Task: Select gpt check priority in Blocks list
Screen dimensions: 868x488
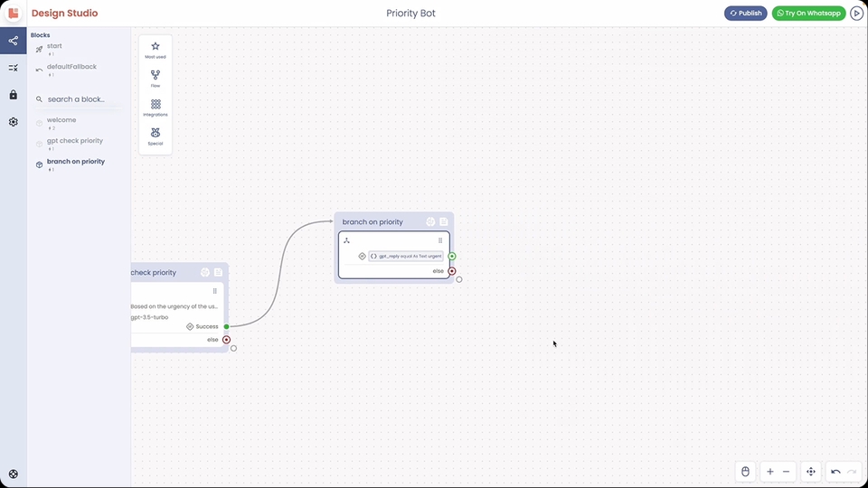Action: coord(74,141)
